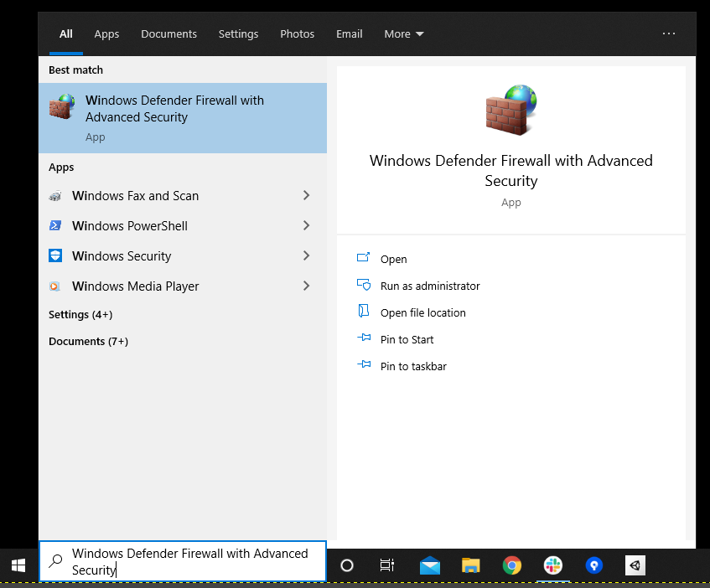Launch Google Chrome from the taskbar

coord(512,565)
